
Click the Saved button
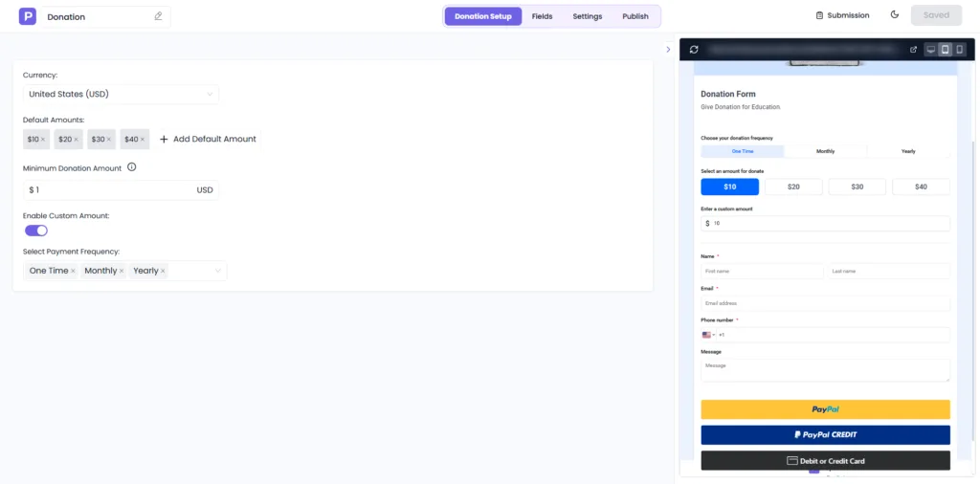936,15
